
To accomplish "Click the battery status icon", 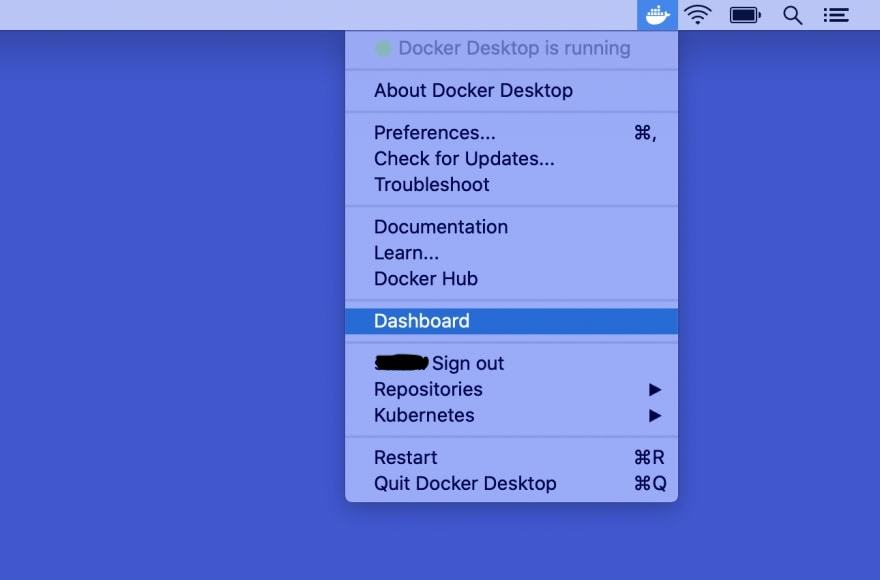I will [x=745, y=15].
